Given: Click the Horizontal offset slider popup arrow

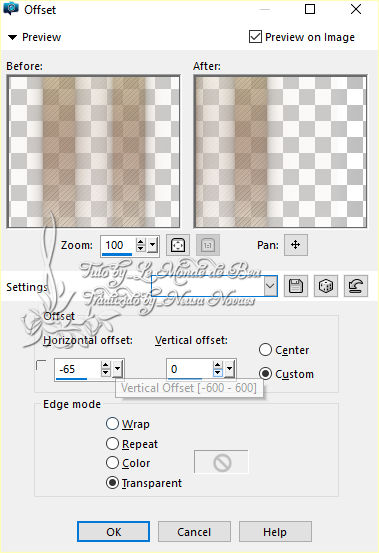Looking at the screenshot, I should coord(118,369).
